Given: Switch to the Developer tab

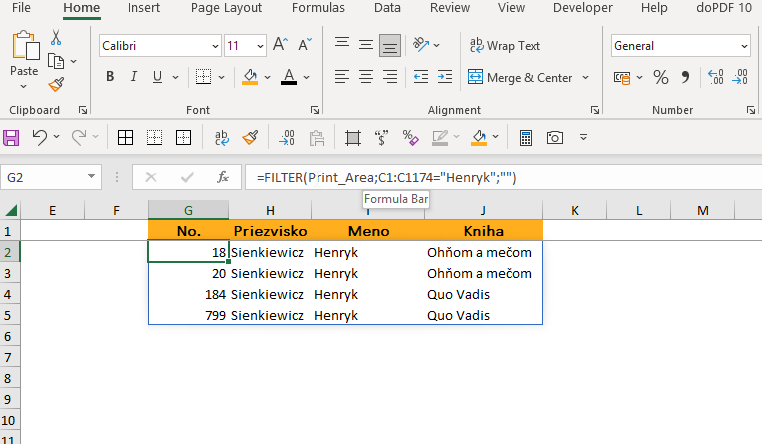Looking at the screenshot, I should click(x=583, y=8).
